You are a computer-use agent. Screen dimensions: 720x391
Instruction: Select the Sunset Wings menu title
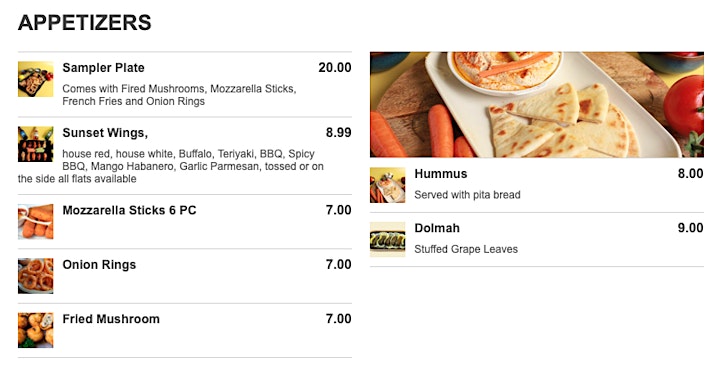click(105, 133)
